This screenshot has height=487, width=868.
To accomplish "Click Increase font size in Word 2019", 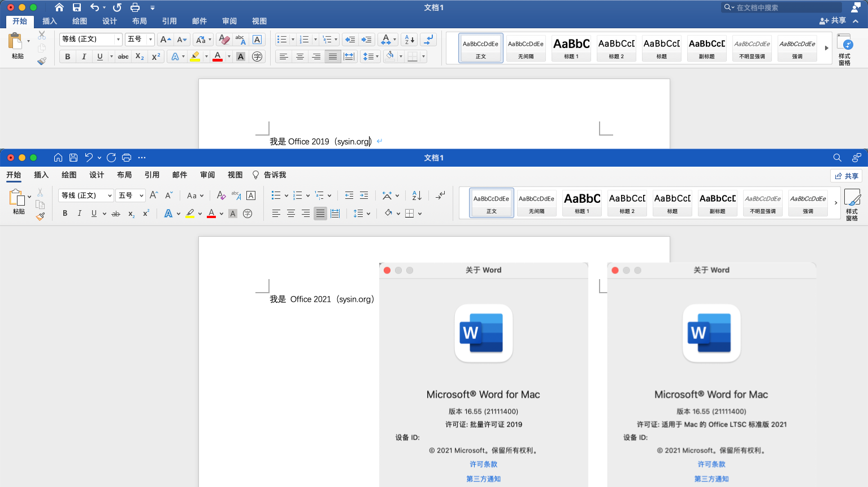I will click(165, 39).
